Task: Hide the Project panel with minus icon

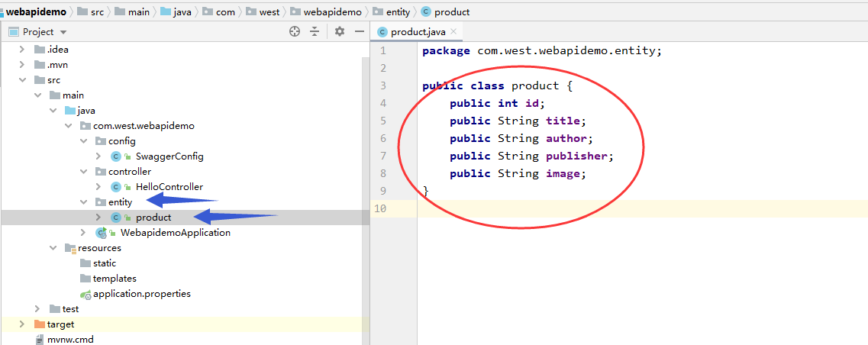Action: pyautogui.click(x=358, y=31)
